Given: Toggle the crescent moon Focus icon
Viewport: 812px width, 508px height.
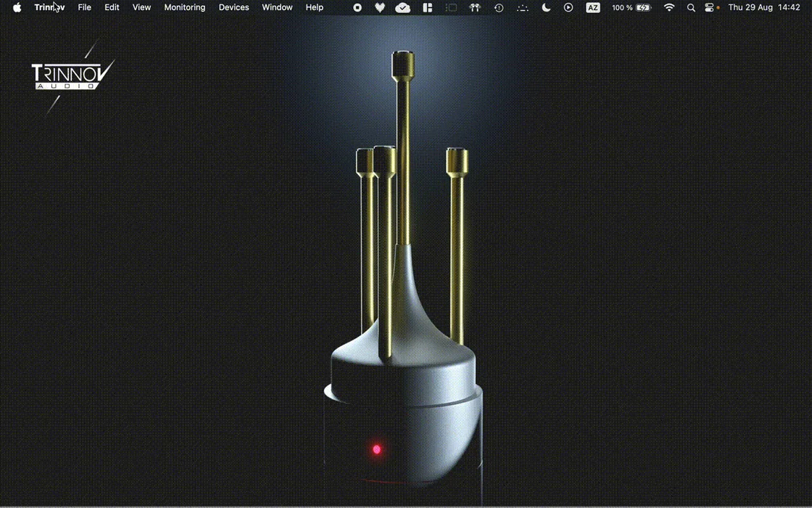Looking at the screenshot, I should tap(546, 7).
